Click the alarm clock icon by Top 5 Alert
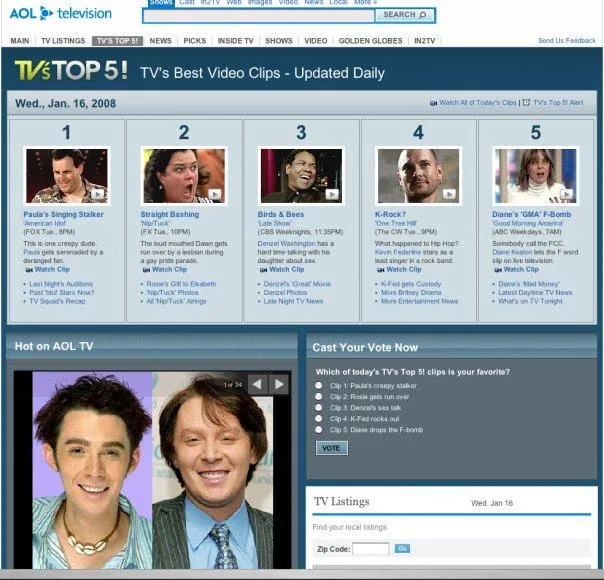 [526, 102]
